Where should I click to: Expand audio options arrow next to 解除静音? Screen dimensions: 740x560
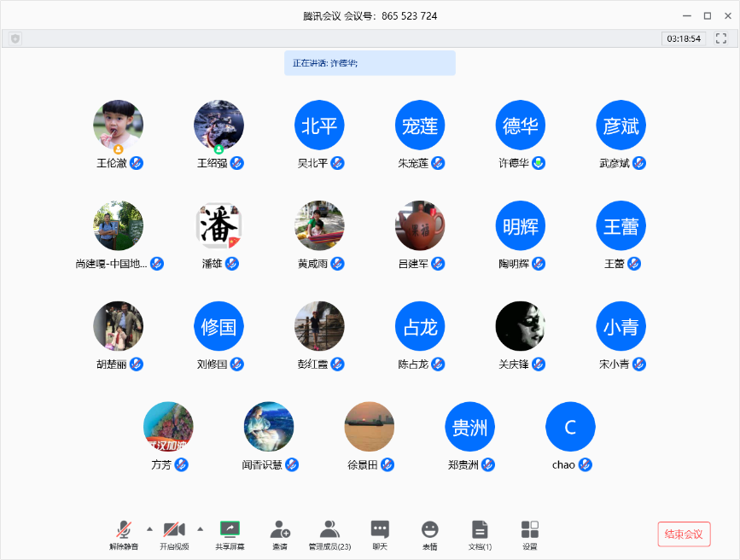click(150, 528)
